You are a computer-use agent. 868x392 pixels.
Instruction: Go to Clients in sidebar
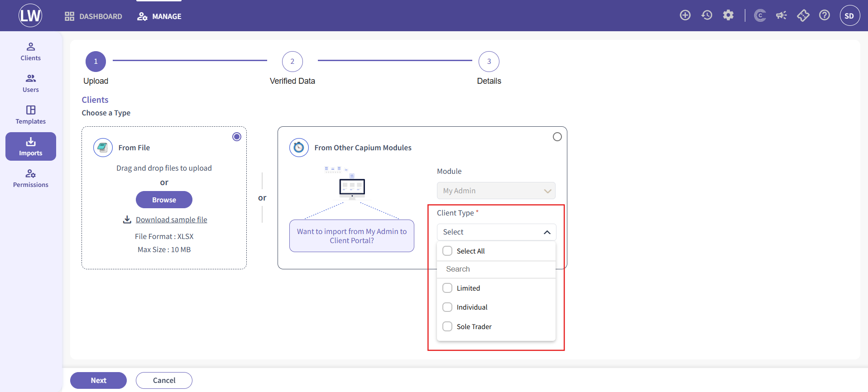pos(31,52)
